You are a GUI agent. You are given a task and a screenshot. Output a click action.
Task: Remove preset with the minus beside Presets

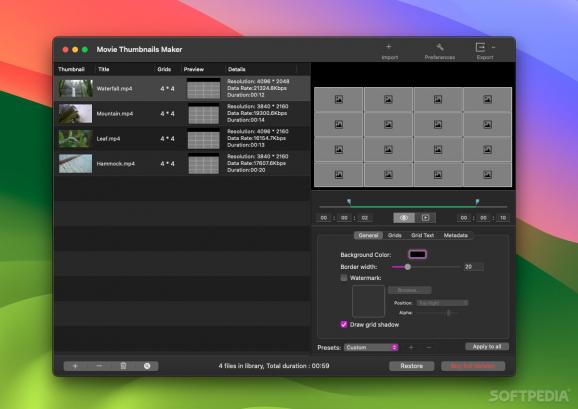coord(428,347)
